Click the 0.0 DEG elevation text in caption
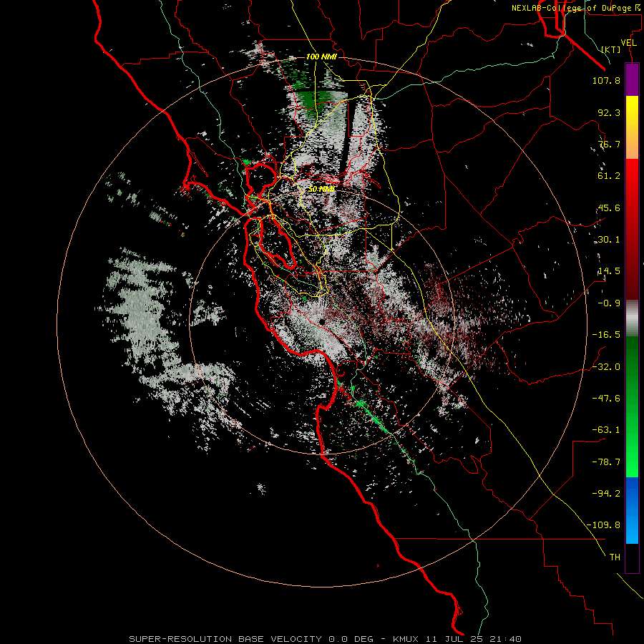 pos(351,639)
